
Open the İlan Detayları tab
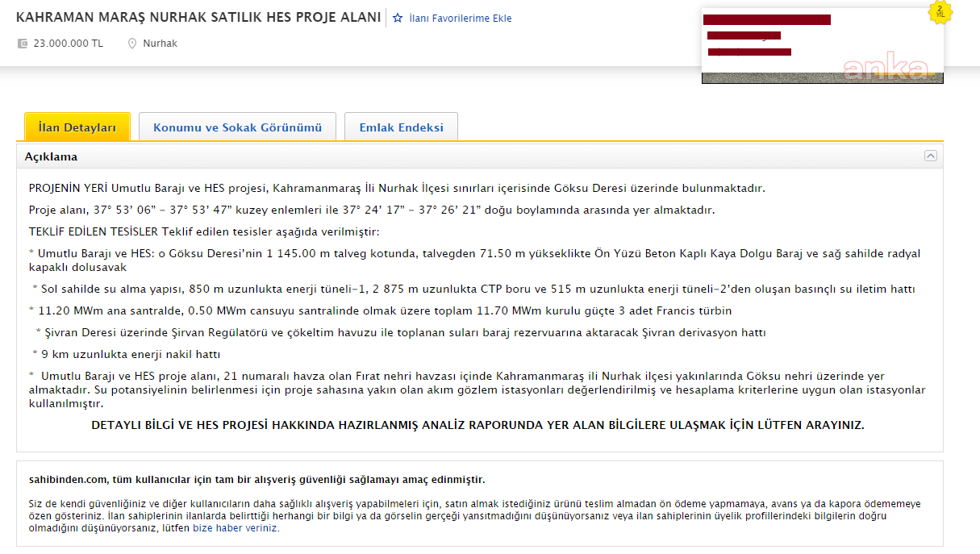point(77,127)
